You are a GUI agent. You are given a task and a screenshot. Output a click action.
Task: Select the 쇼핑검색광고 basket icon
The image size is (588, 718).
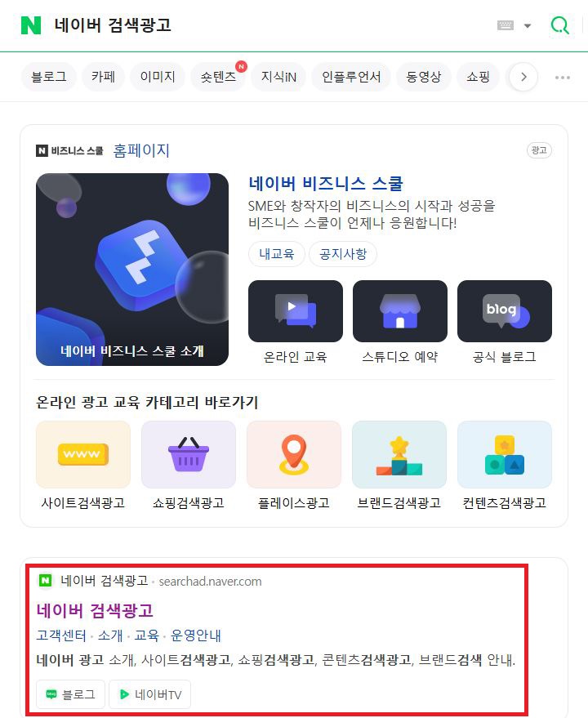pyautogui.click(x=189, y=454)
